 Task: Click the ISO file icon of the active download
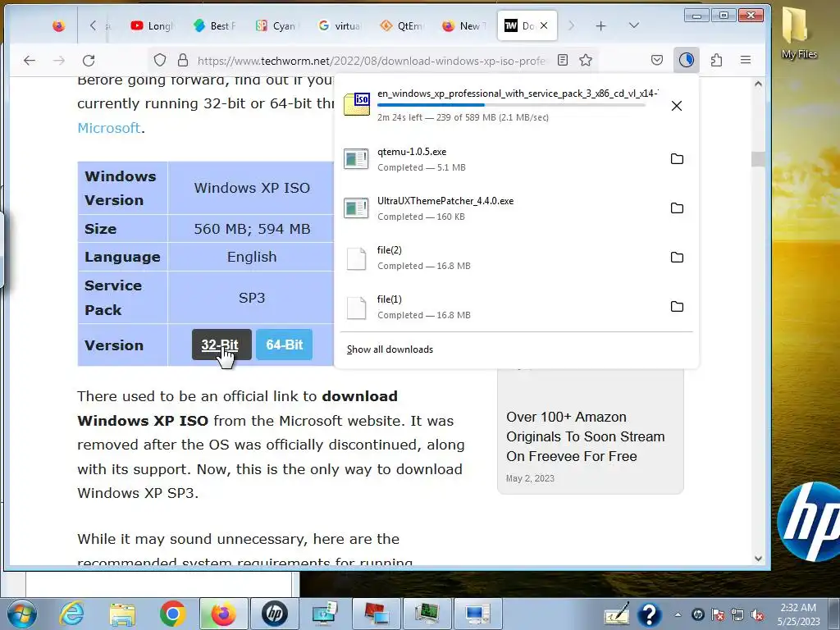(357, 104)
